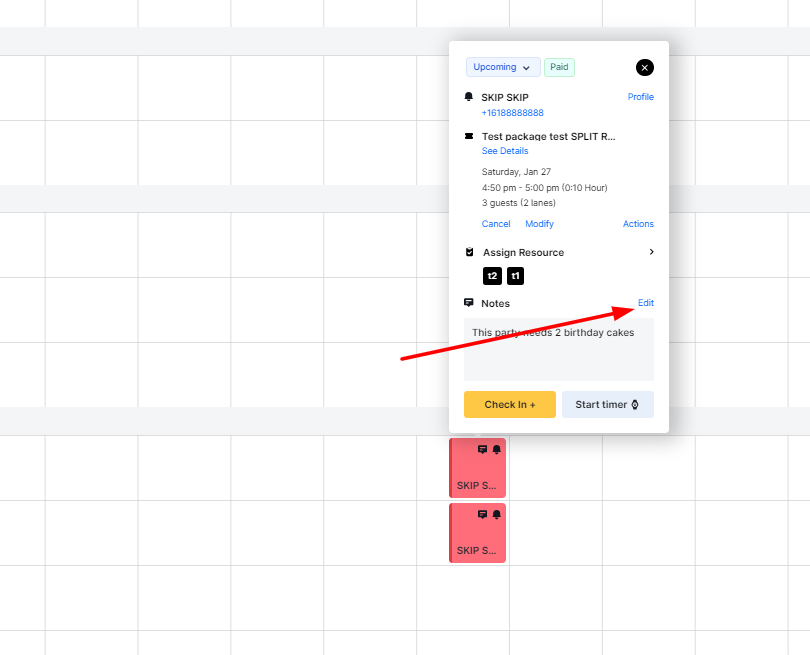Open SKIP SKIP customer Profile link
This screenshot has height=655, width=810.
coord(641,97)
